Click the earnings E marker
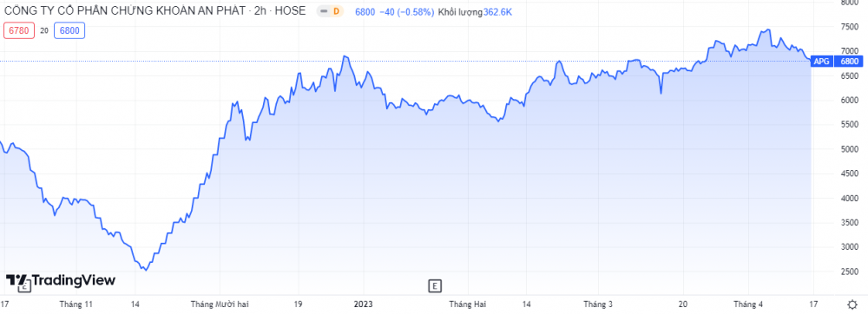Image resolution: width=868 pixels, height=314 pixels. pos(435,285)
